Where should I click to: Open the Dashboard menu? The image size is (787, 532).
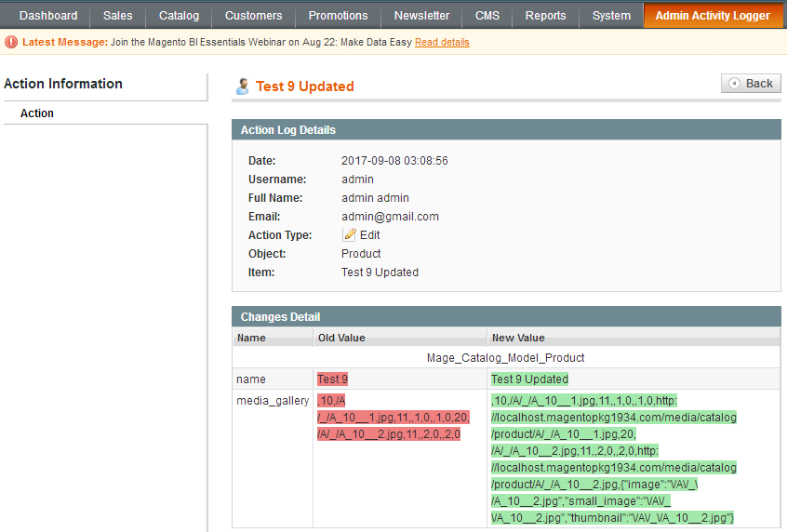click(x=48, y=16)
